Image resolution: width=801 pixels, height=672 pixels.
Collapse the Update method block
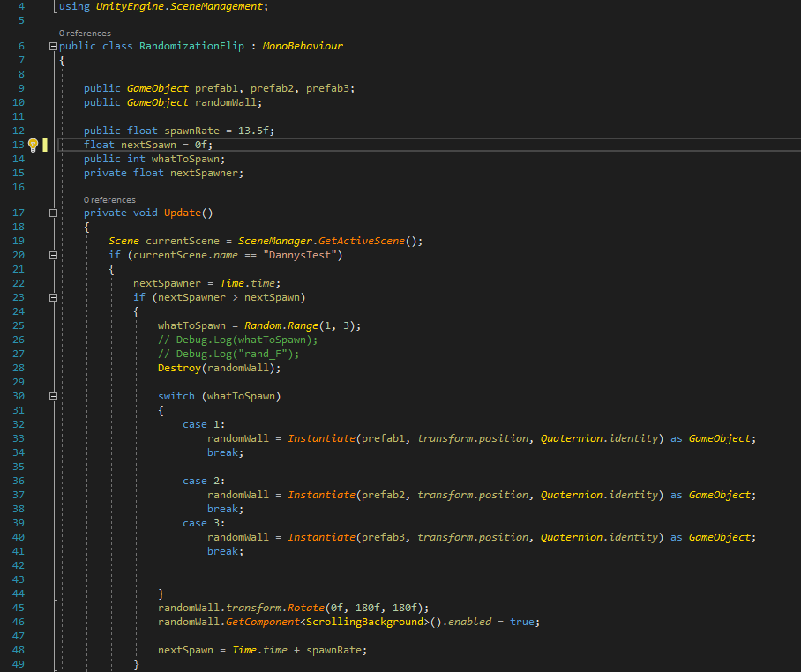click(53, 213)
